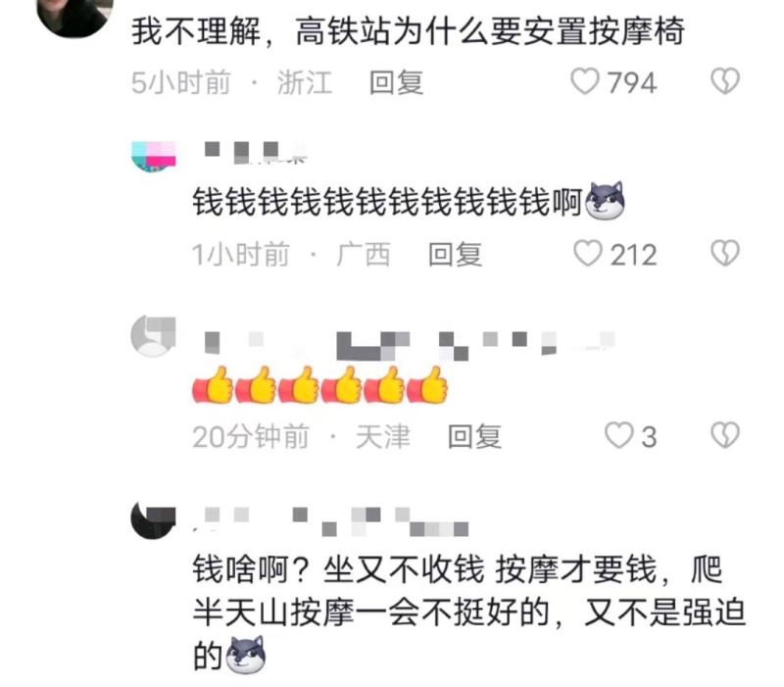Reply to the Guangxi comment
Viewport: 784px width, 687px height.
click(x=455, y=255)
